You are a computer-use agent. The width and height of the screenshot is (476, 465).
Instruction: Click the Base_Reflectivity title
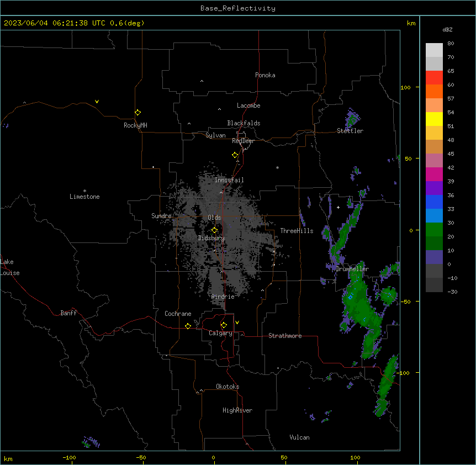[x=238, y=8]
